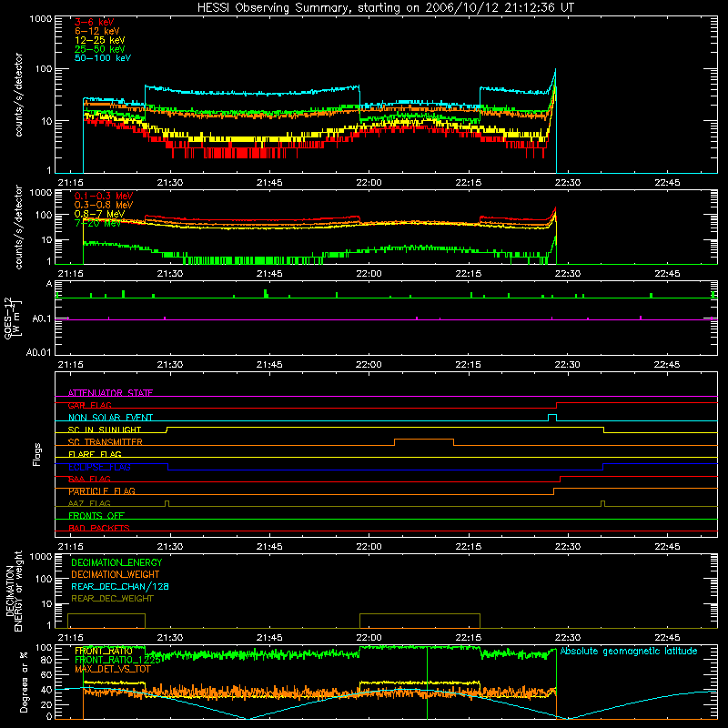
Task: Click the 7-20 MeV legend label
Action: point(97,223)
